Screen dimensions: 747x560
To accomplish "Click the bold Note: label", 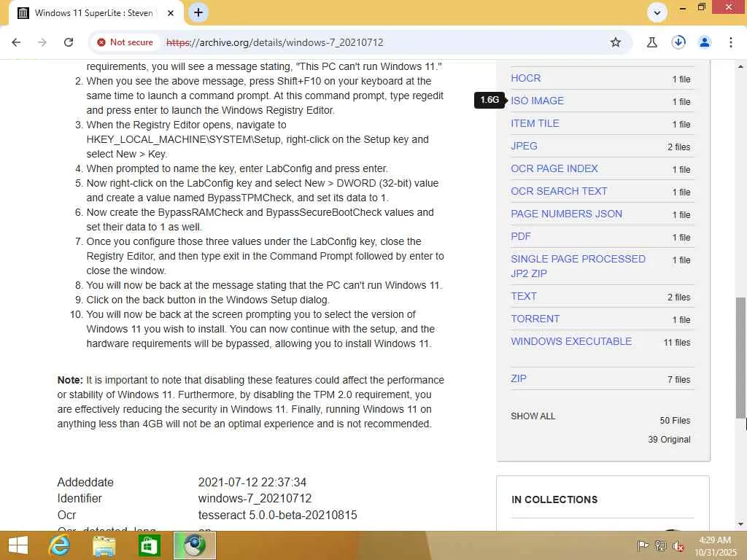I will [x=70, y=380].
